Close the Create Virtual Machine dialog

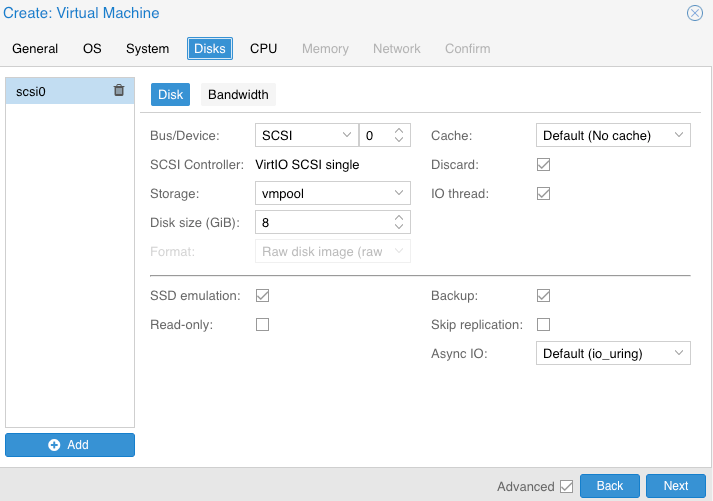[x=694, y=13]
